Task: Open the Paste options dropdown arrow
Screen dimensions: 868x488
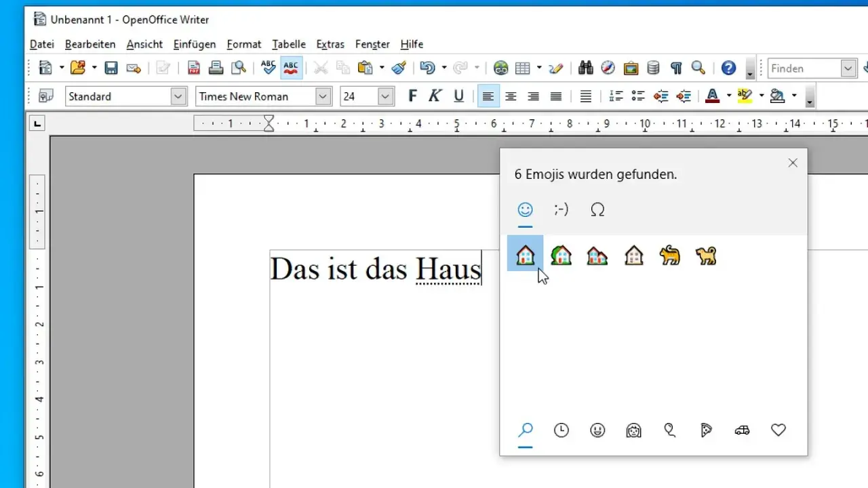Action: tap(382, 68)
